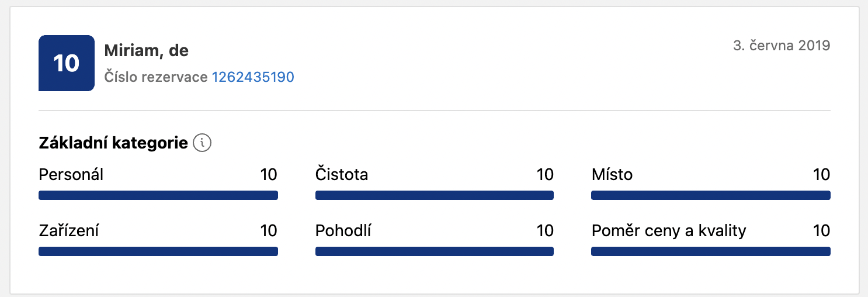Select the reviewer name Miriam, de
This screenshot has width=868, height=297.
point(147,51)
